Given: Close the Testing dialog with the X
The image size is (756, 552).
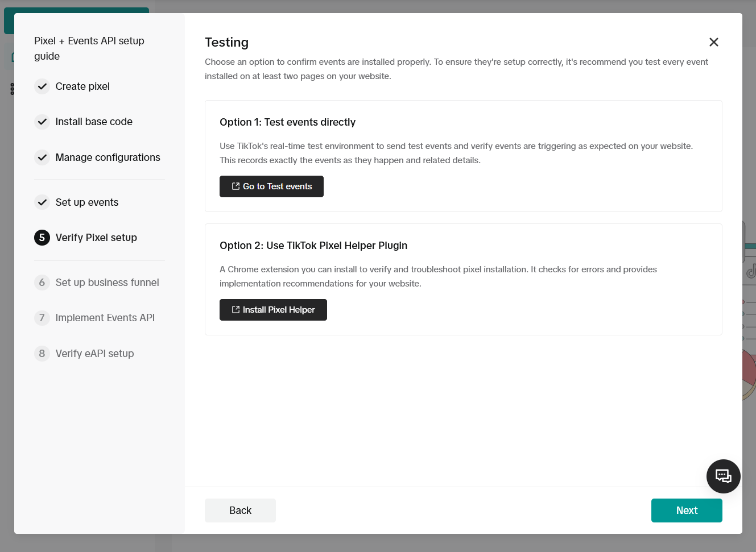Looking at the screenshot, I should [x=714, y=42].
